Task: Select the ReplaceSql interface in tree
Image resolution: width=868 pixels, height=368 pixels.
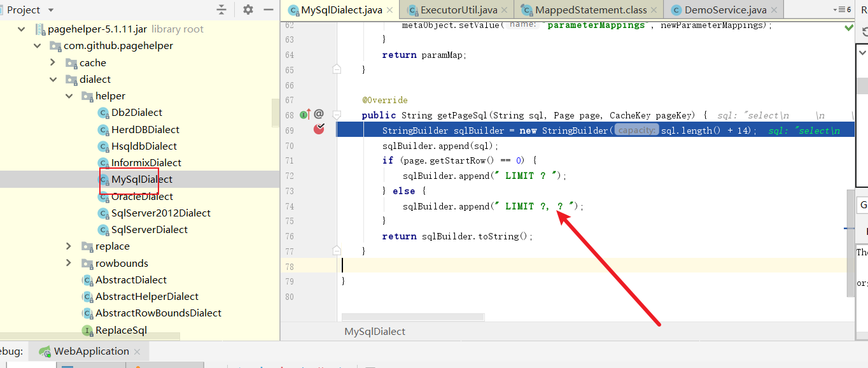Action: point(121,330)
